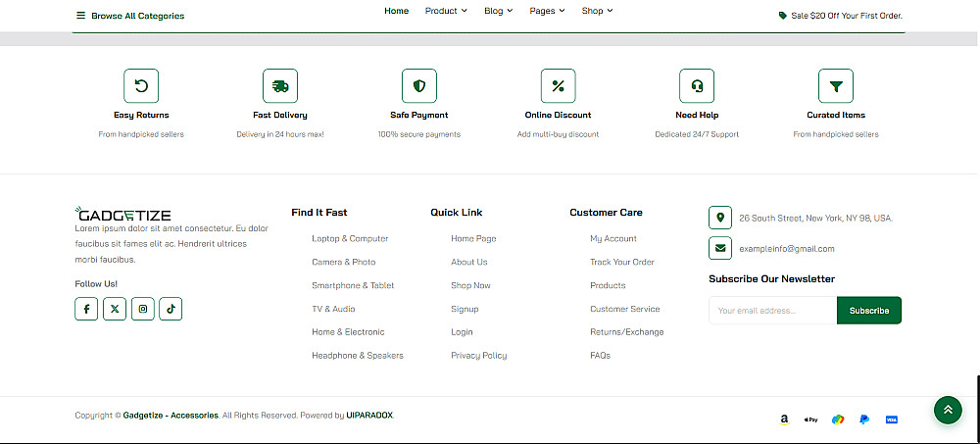Click the sale tag icon in header
The image size is (980, 444).
[782, 16]
